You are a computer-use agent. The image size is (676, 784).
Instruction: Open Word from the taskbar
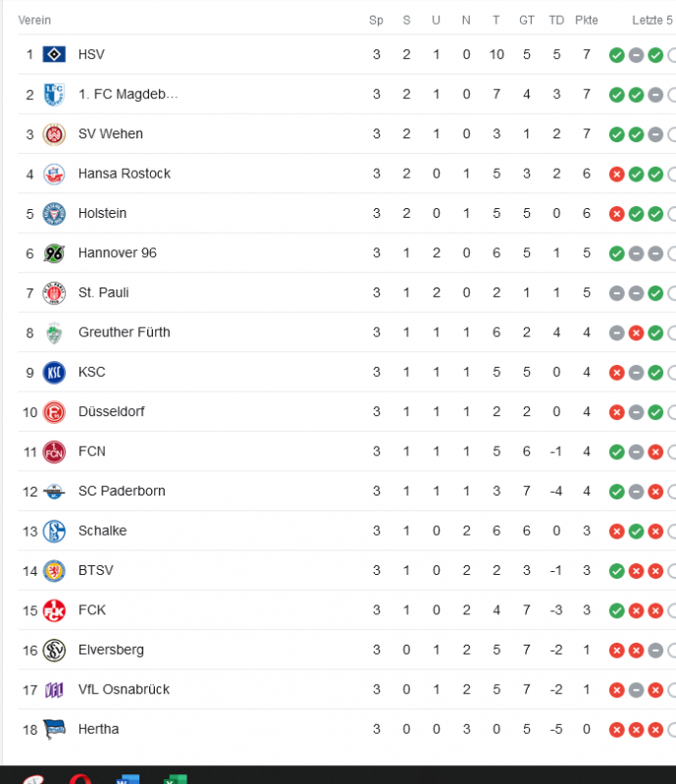click(x=127, y=779)
